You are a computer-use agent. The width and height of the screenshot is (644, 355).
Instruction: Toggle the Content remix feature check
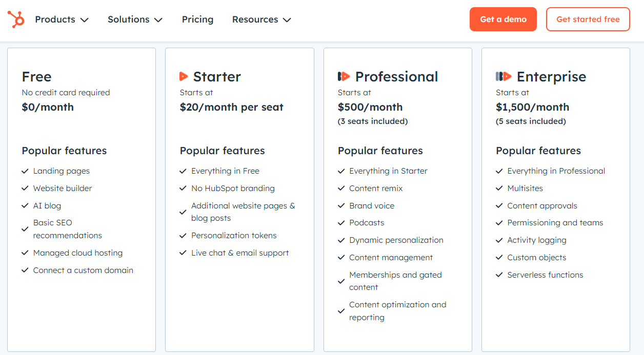(341, 188)
